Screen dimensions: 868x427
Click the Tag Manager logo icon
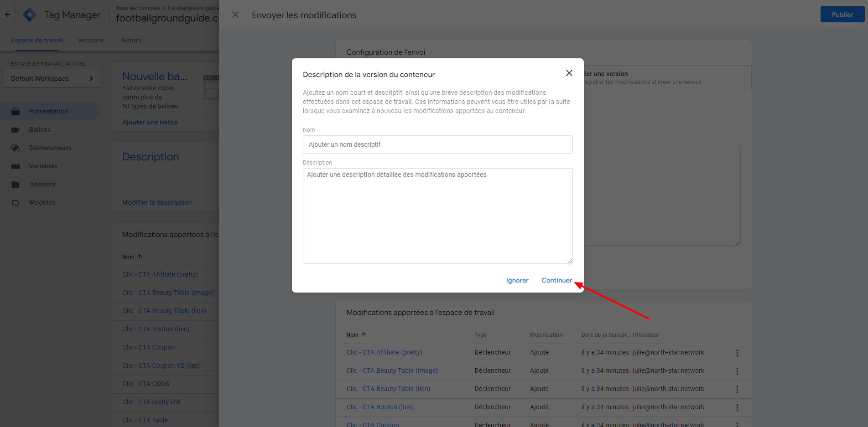30,15
